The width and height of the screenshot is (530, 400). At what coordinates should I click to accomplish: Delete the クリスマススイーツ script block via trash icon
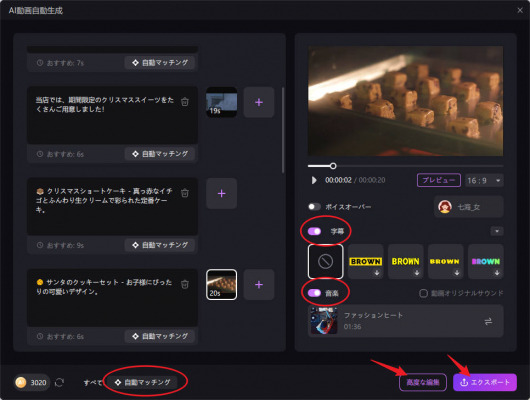[x=185, y=102]
